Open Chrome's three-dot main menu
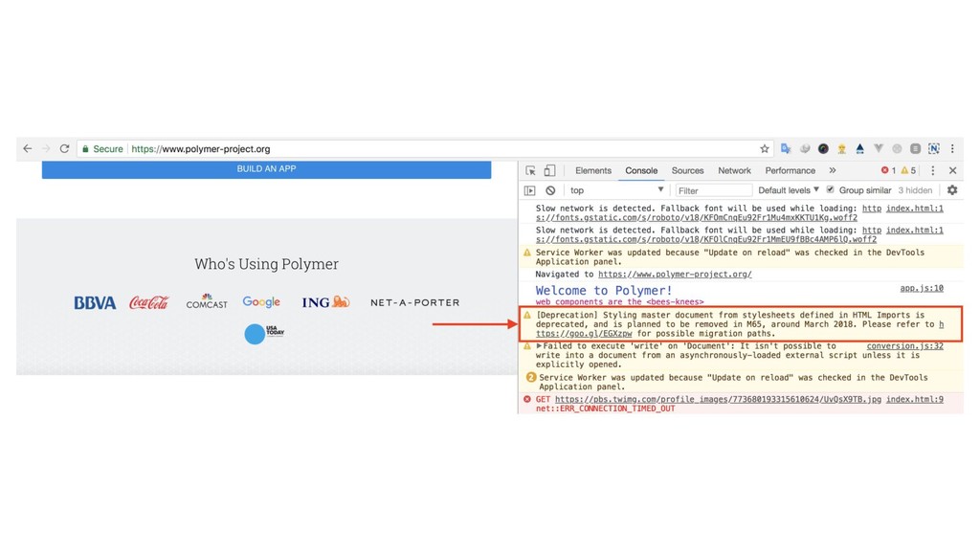The width and height of the screenshot is (980, 551). pyautogui.click(x=952, y=148)
